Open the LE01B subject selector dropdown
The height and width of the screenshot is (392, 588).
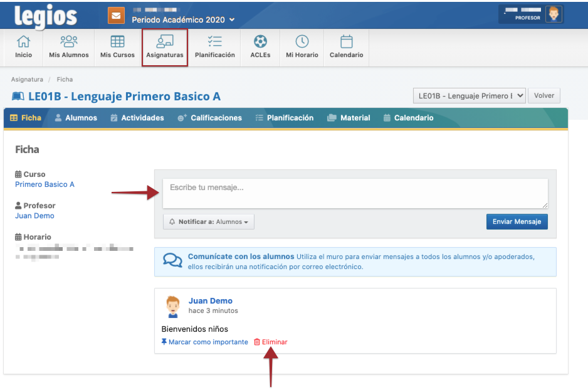(469, 96)
